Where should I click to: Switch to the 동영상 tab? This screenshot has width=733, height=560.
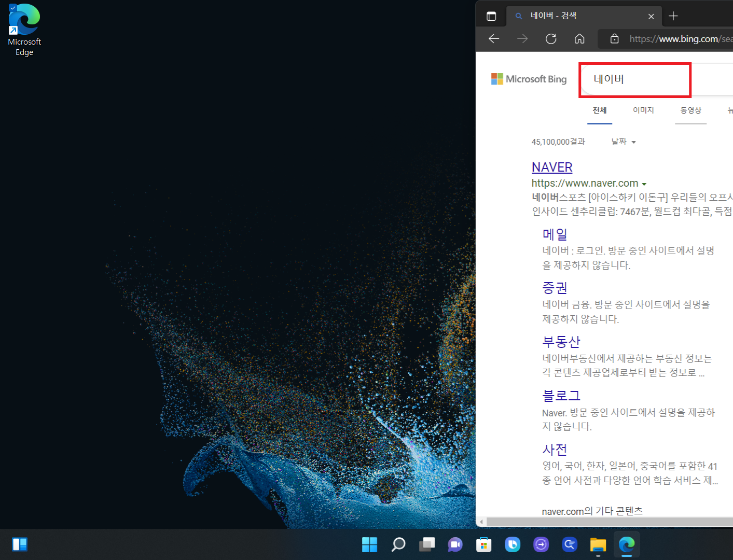[690, 110]
